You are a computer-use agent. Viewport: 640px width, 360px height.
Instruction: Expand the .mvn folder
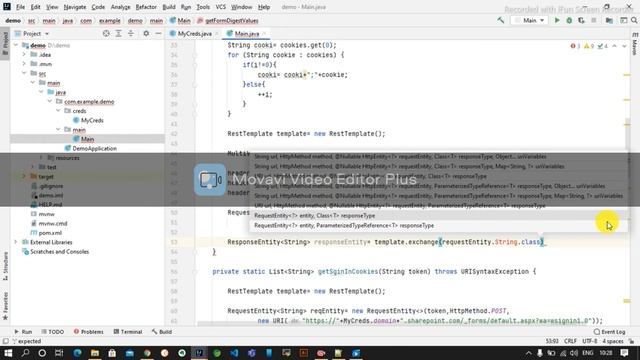click(24, 64)
